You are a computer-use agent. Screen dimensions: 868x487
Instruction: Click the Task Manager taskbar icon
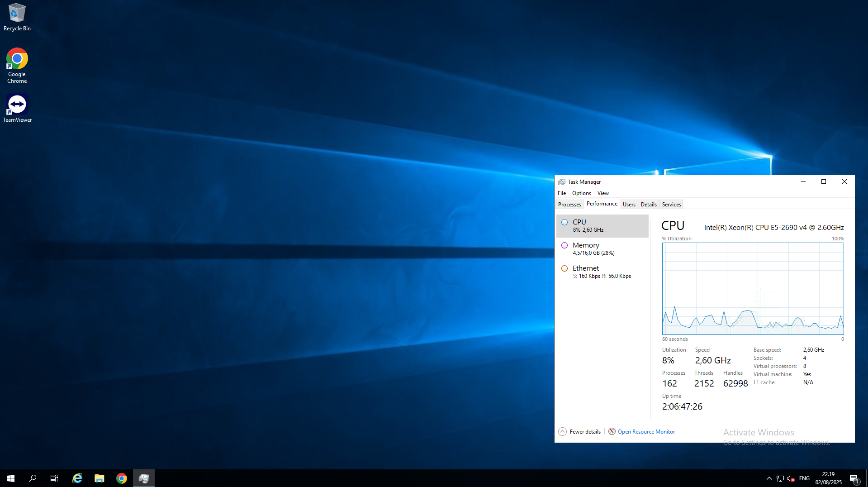pyautogui.click(x=144, y=478)
